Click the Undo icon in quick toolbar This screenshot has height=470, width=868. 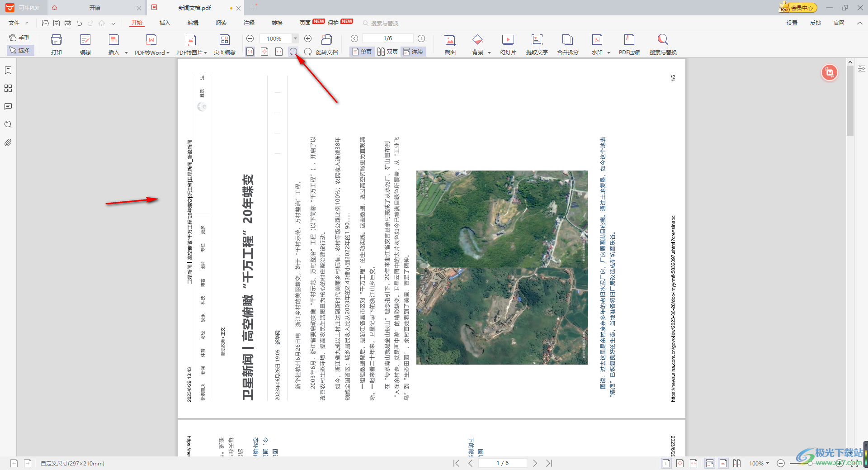[80, 23]
